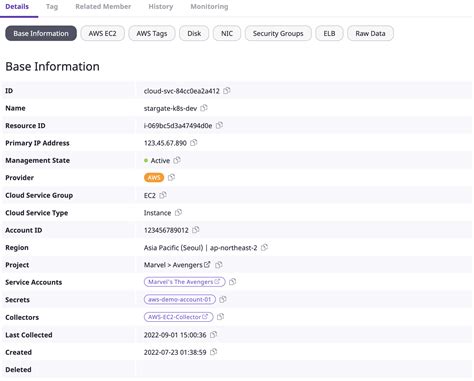Show the ELB section

pos(329,33)
